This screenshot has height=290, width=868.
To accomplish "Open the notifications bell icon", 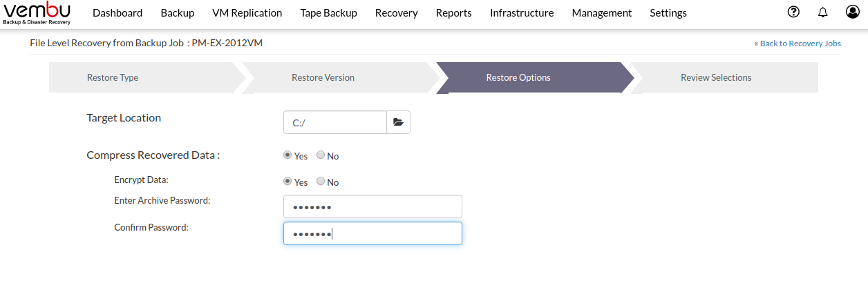I will [x=822, y=12].
